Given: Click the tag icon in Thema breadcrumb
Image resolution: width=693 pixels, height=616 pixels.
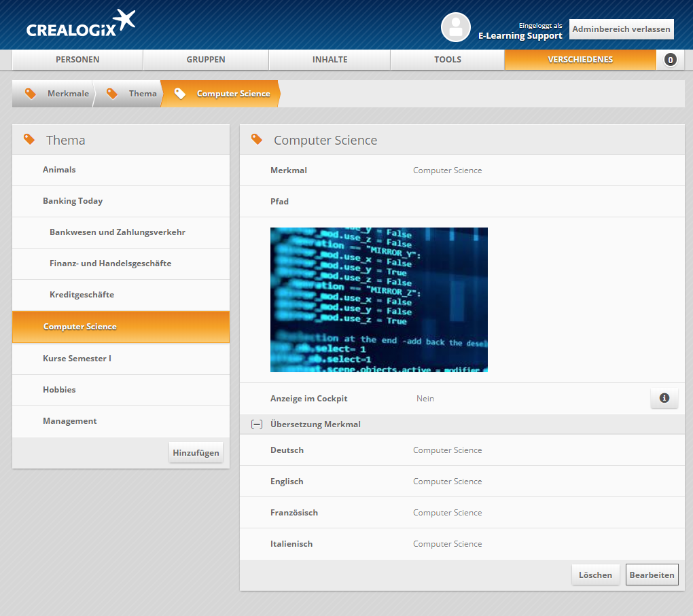Looking at the screenshot, I should [112, 94].
